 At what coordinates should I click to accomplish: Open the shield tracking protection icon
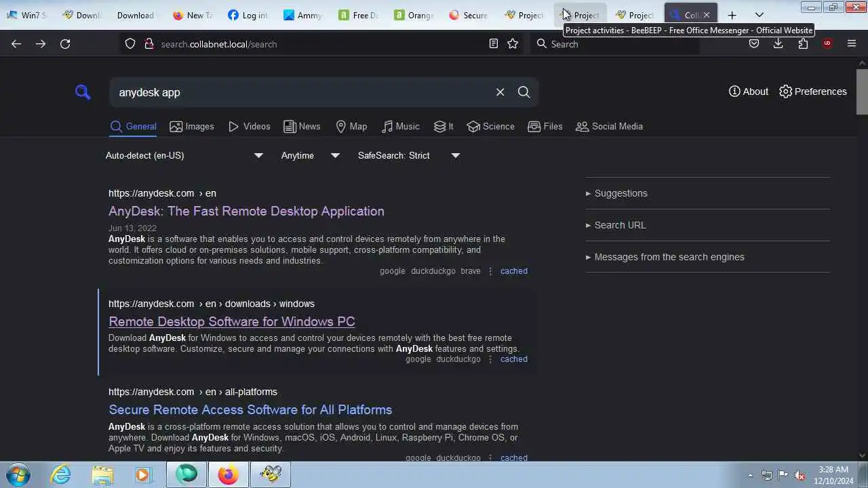pyautogui.click(x=130, y=43)
